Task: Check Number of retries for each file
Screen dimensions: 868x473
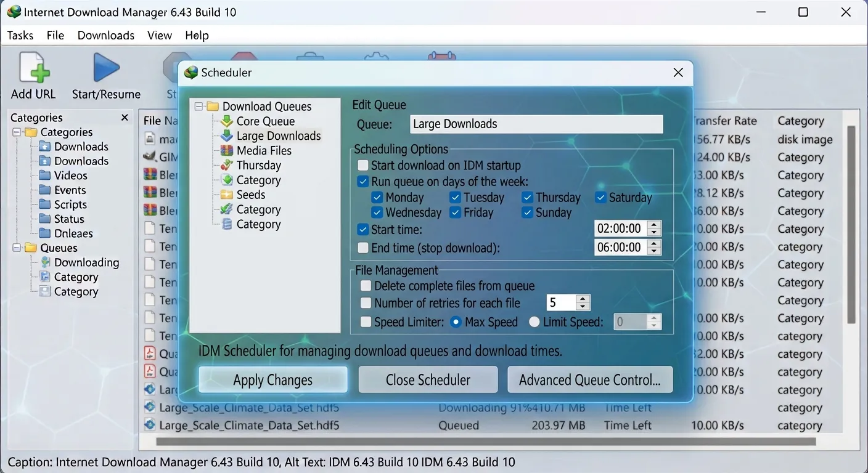Action: (366, 303)
